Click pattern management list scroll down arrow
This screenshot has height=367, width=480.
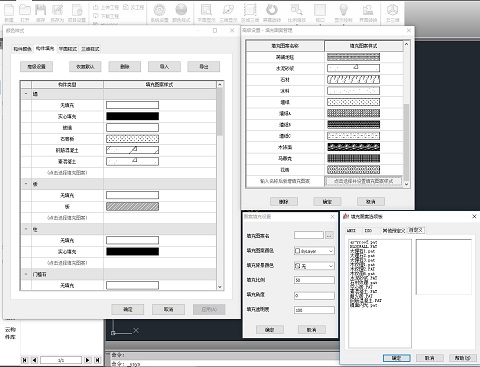[406, 184]
